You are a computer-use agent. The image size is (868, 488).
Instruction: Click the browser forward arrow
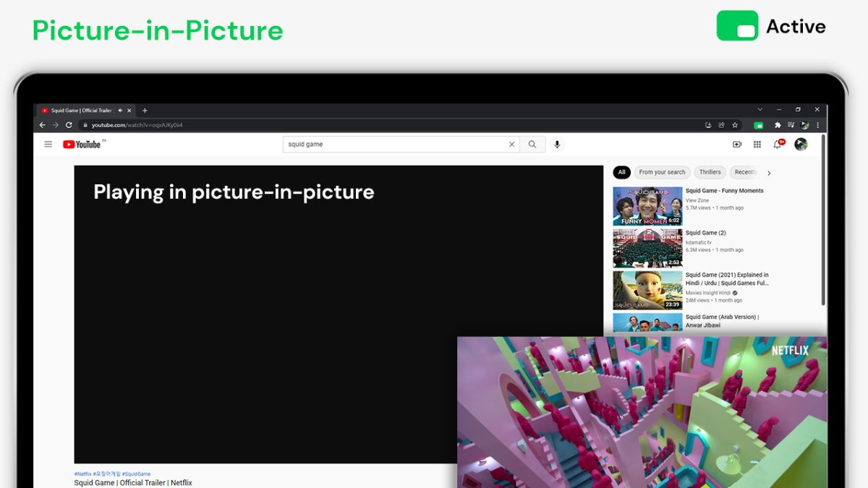pos(56,125)
